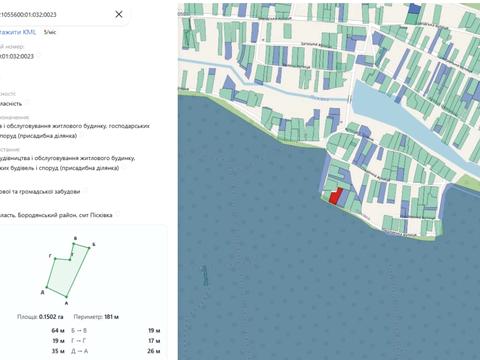Select vertex Г on the parcel diagram
480x360 pixels.
pos(55,258)
